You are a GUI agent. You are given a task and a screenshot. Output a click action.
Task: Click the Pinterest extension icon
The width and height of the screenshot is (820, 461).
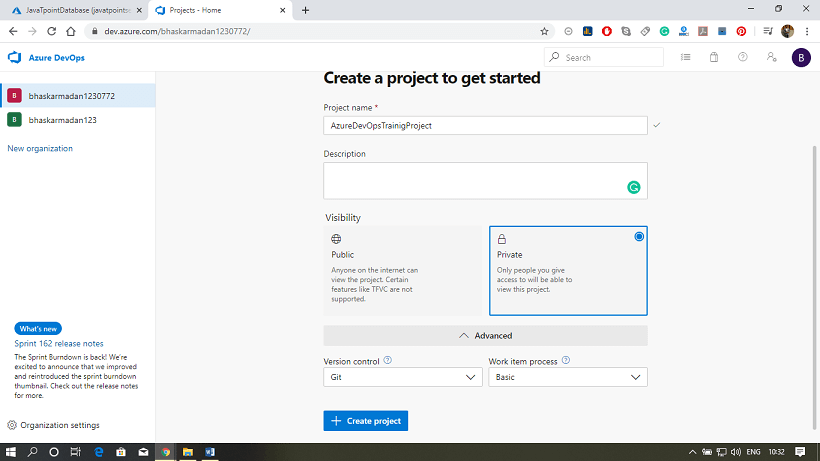[x=741, y=31]
